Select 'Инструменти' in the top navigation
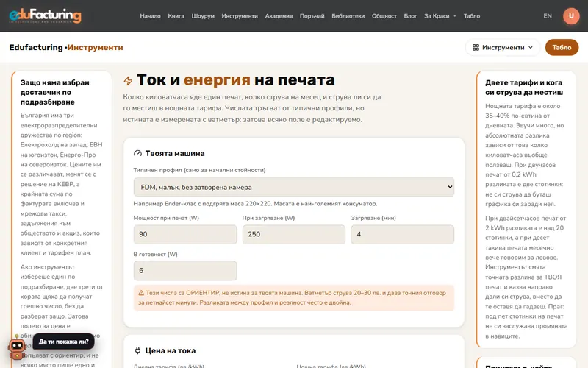 pyautogui.click(x=240, y=15)
